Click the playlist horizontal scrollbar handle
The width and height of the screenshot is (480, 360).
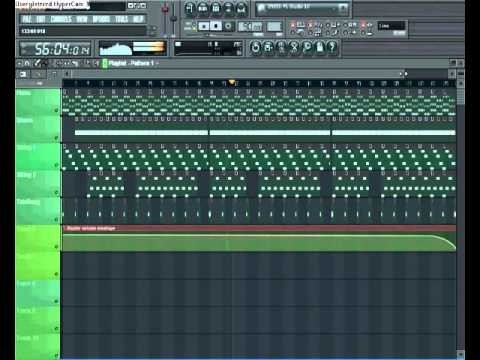[237, 74]
